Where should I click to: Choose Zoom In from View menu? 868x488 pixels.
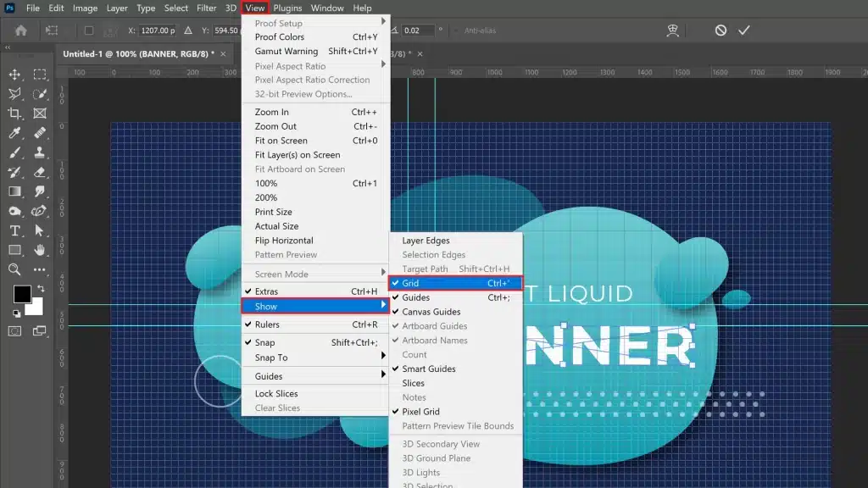point(315,113)
